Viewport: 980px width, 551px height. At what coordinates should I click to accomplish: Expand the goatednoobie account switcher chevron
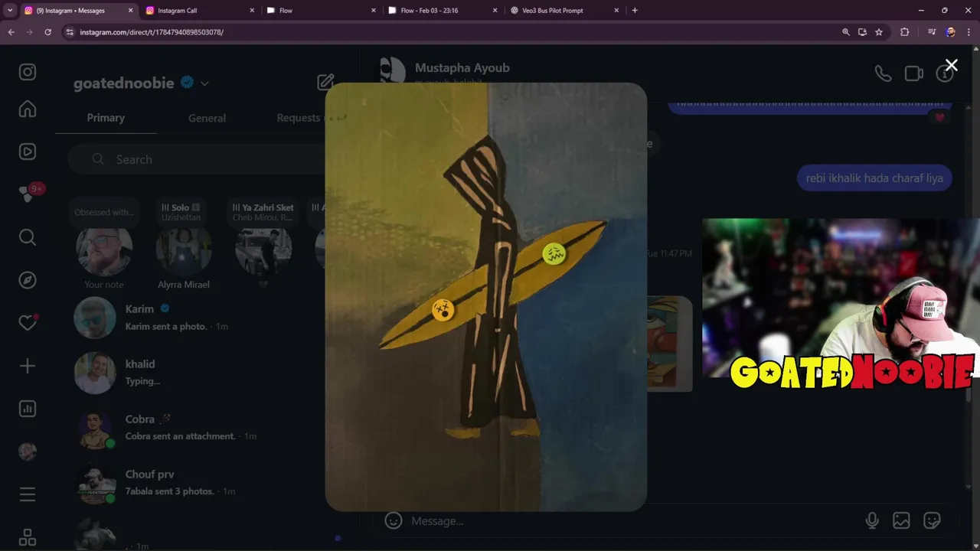coord(204,83)
